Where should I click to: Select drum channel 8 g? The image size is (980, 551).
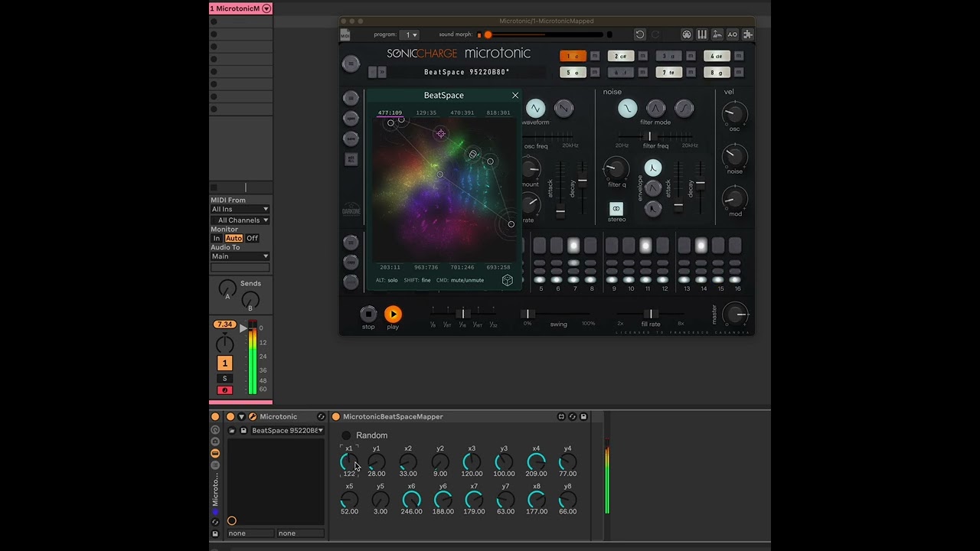click(717, 73)
